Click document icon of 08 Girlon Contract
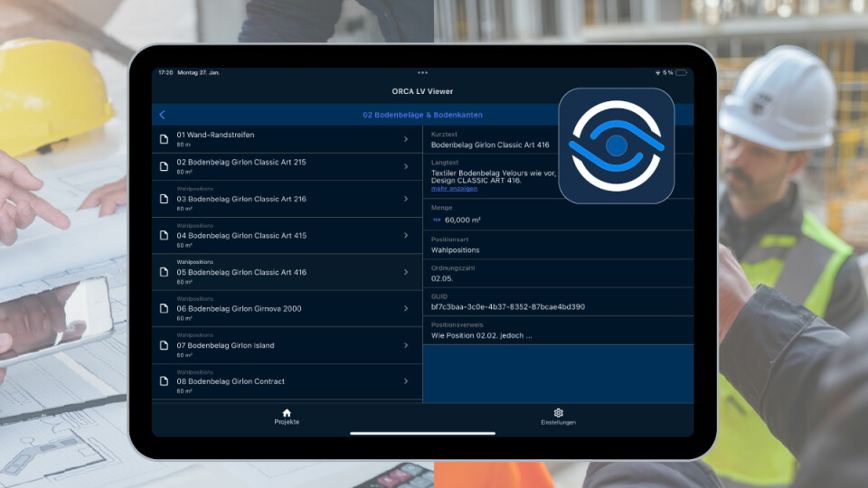The height and width of the screenshot is (488, 868). click(x=164, y=381)
